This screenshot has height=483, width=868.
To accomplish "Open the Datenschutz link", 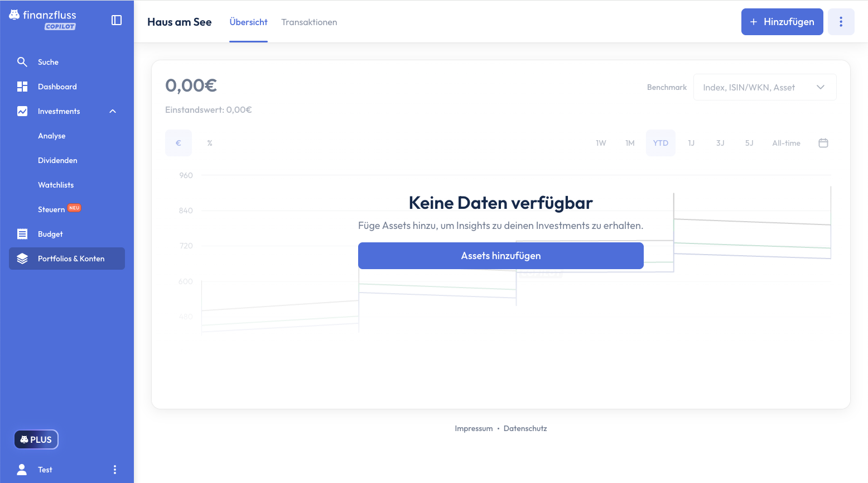I will tap(525, 428).
